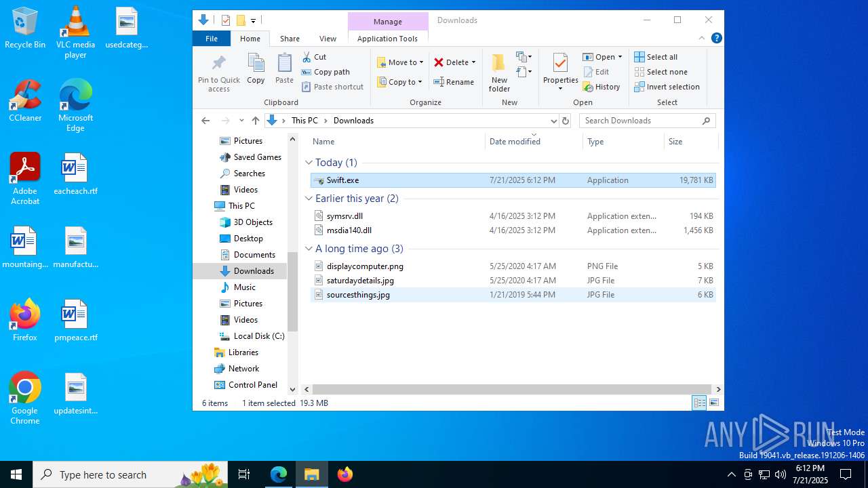
Task: Open Task View on taskbar
Action: coord(244,474)
